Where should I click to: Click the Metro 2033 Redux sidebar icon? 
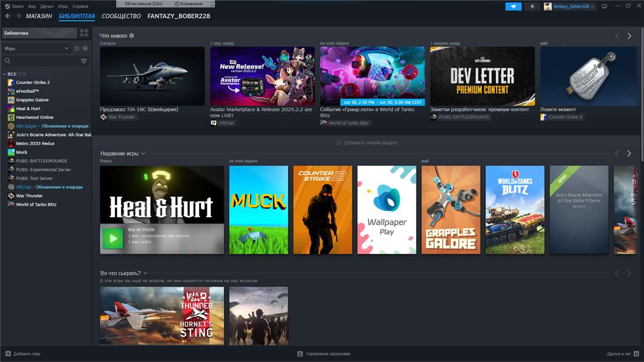coord(11,143)
